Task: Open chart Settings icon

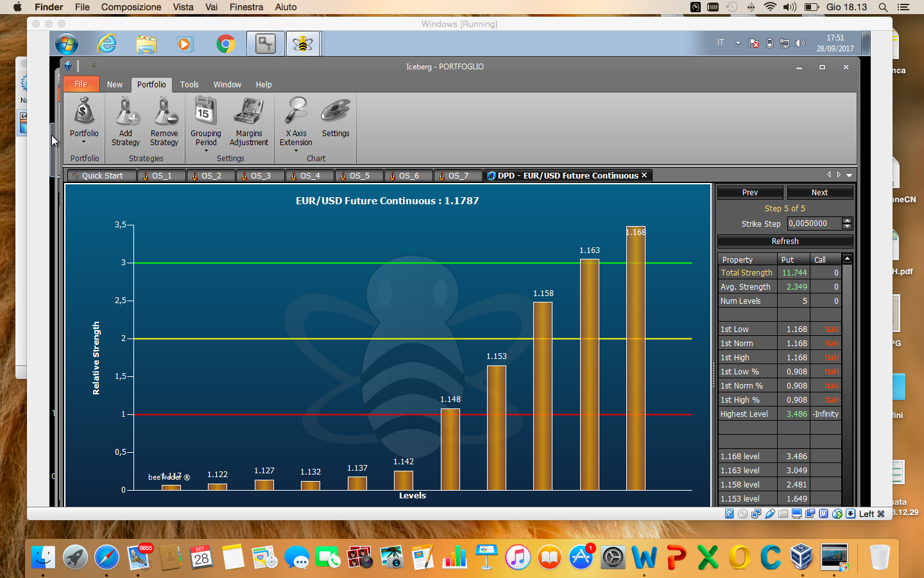Action: click(336, 110)
